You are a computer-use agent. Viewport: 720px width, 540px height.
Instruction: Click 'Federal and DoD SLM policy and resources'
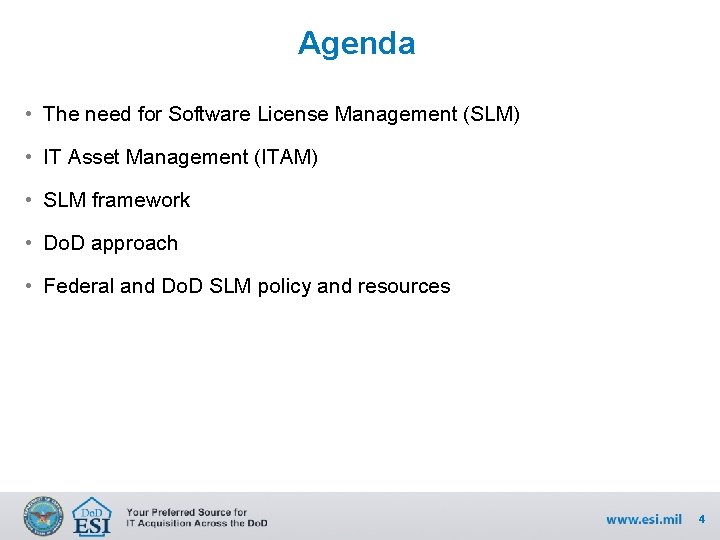247,286
